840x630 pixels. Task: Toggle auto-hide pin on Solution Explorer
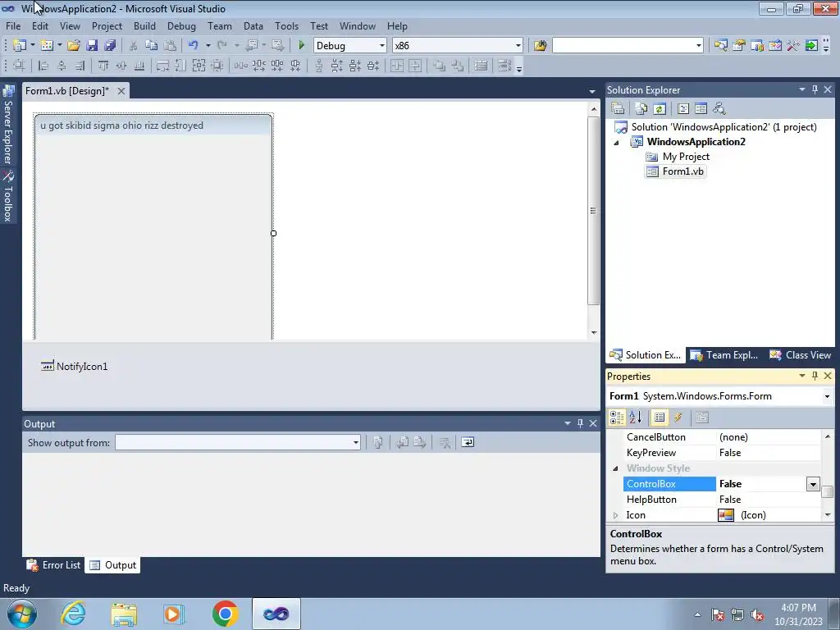[x=815, y=90]
